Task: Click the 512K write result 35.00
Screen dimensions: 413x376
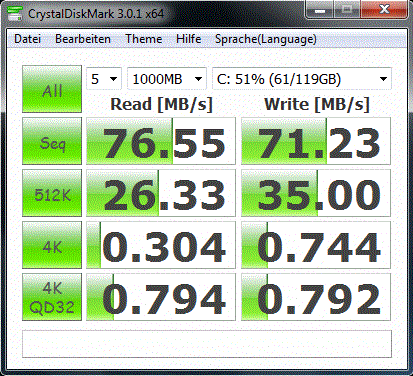Action: [316, 193]
